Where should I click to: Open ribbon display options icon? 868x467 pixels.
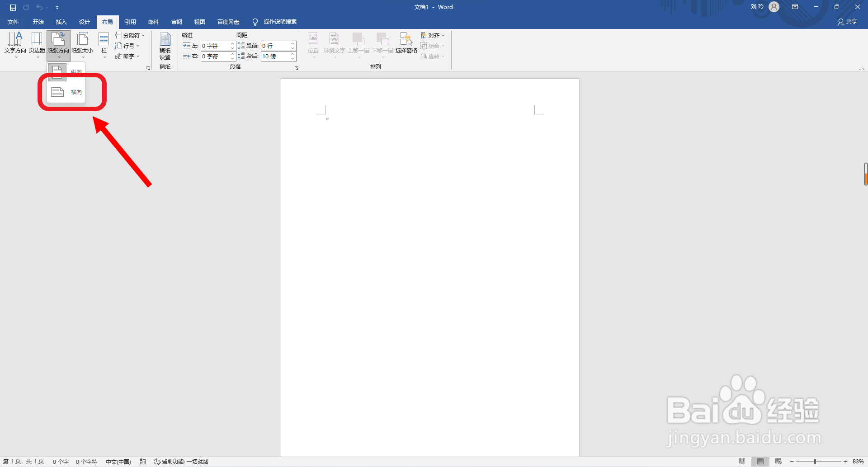pos(795,7)
